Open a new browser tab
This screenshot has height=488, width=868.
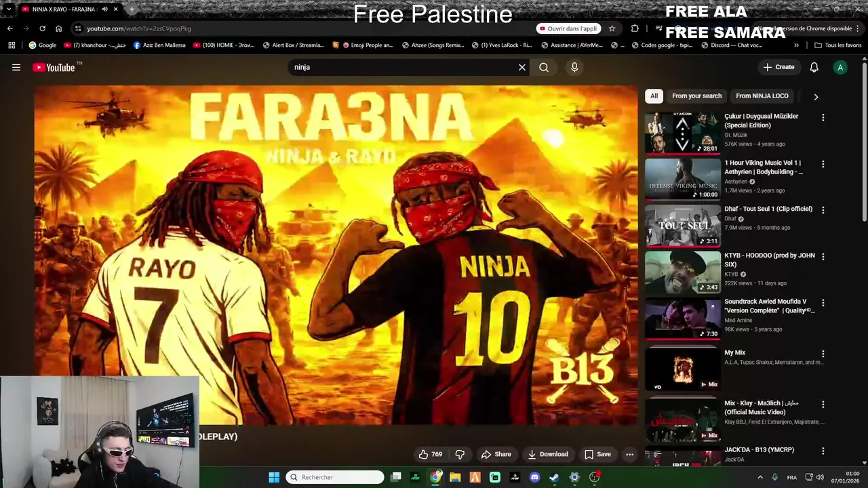click(x=132, y=9)
